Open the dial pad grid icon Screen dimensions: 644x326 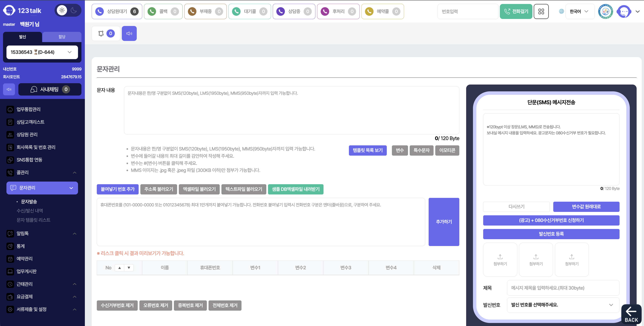click(x=541, y=11)
